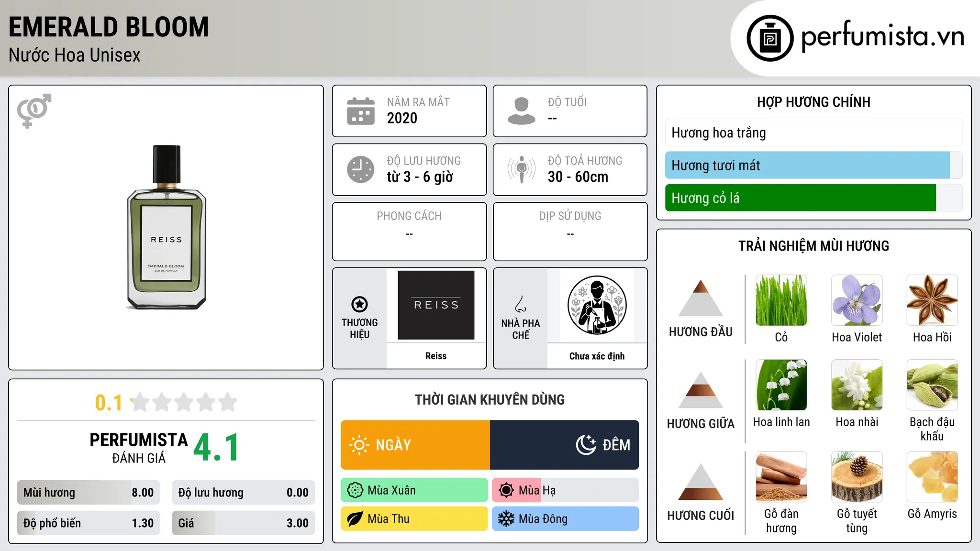Click the blue Hương tươi mát accord bar
The width and height of the screenshot is (980, 551).
click(814, 165)
